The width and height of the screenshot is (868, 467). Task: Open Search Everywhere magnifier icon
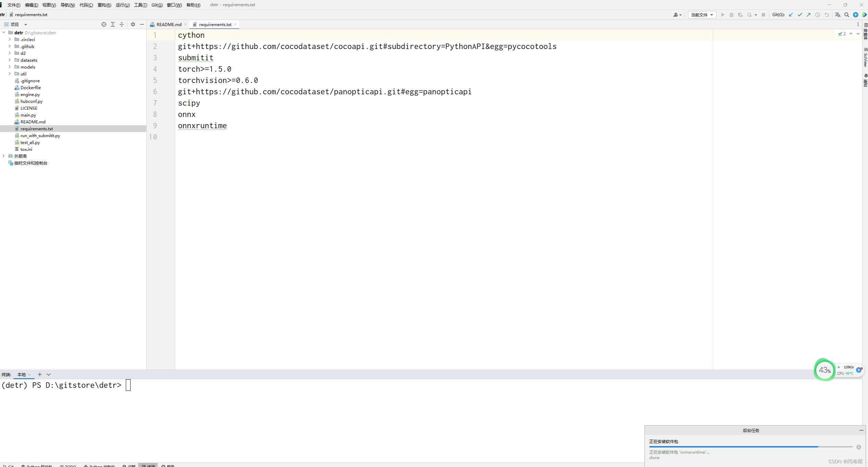(847, 15)
